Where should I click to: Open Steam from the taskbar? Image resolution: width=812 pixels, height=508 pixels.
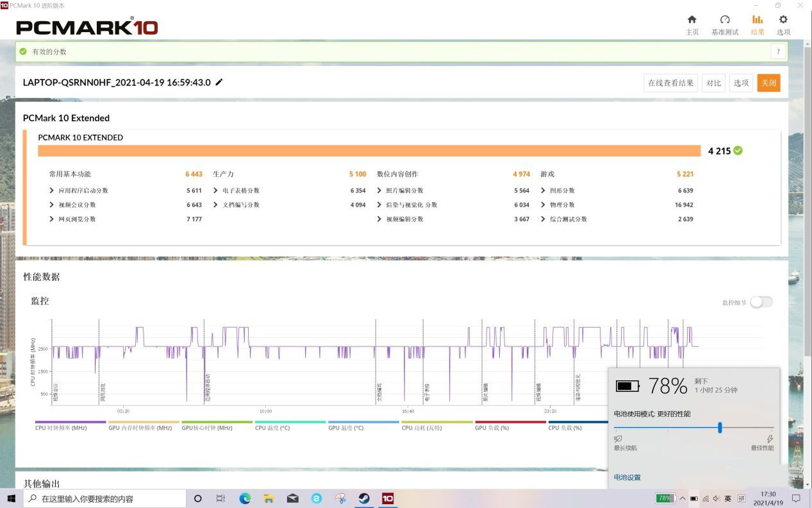pos(363,498)
